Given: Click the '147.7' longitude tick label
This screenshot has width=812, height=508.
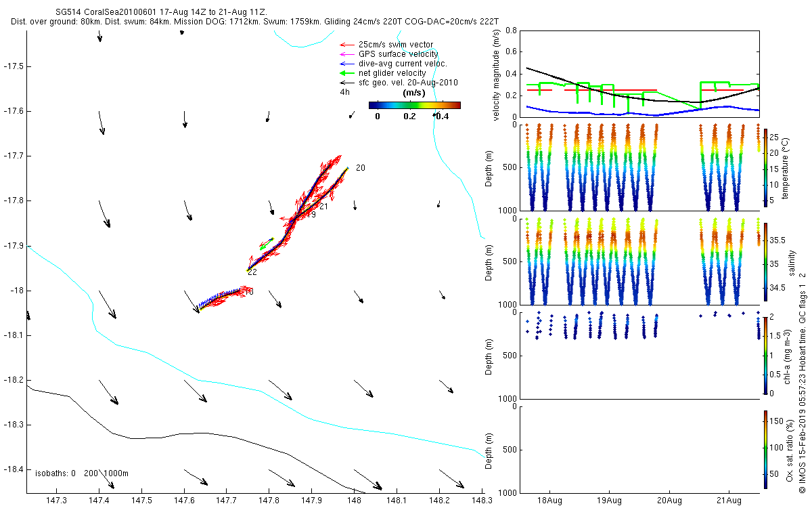Looking at the screenshot, I should pyautogui.click(x=227, y=501).
